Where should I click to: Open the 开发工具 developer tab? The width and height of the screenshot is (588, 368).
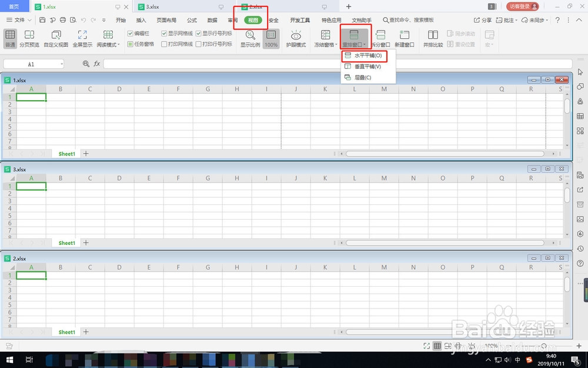300,20
